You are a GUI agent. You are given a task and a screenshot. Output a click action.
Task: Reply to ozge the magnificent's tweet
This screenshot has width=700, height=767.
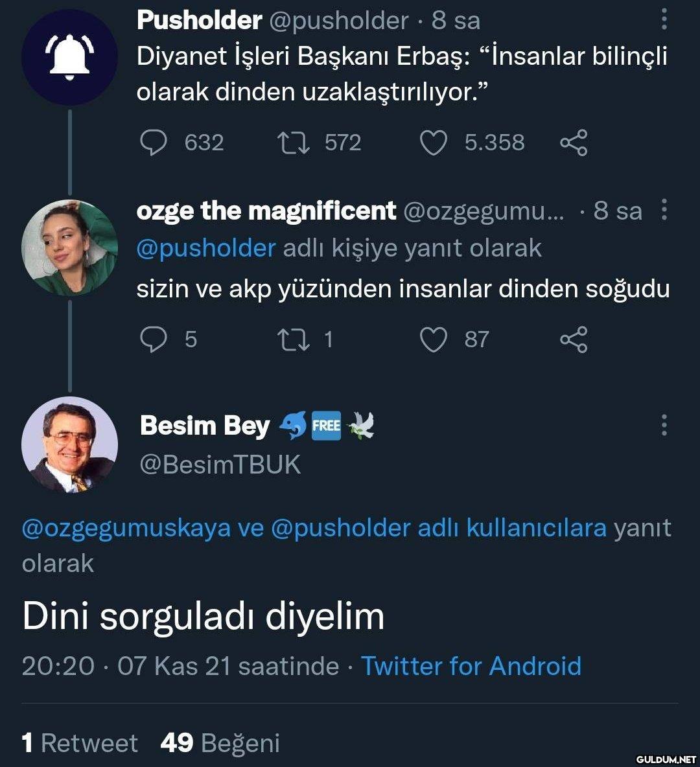point(154,339)
